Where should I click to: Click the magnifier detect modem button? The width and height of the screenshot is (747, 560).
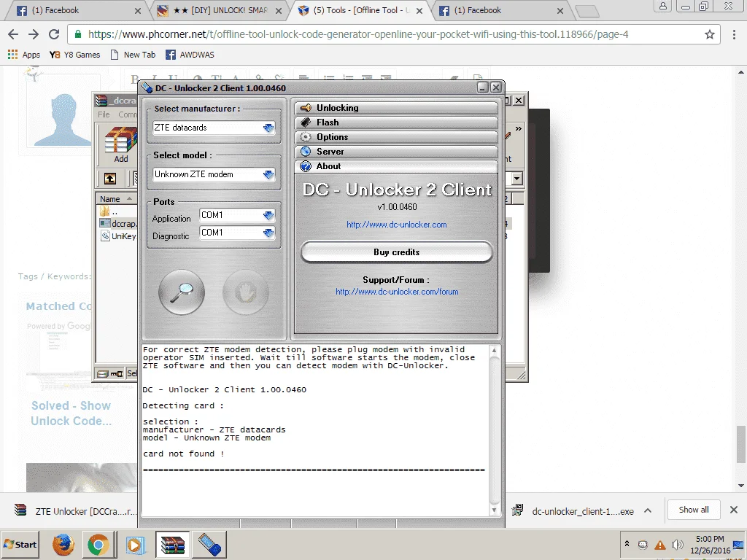[x=182, y=292]
